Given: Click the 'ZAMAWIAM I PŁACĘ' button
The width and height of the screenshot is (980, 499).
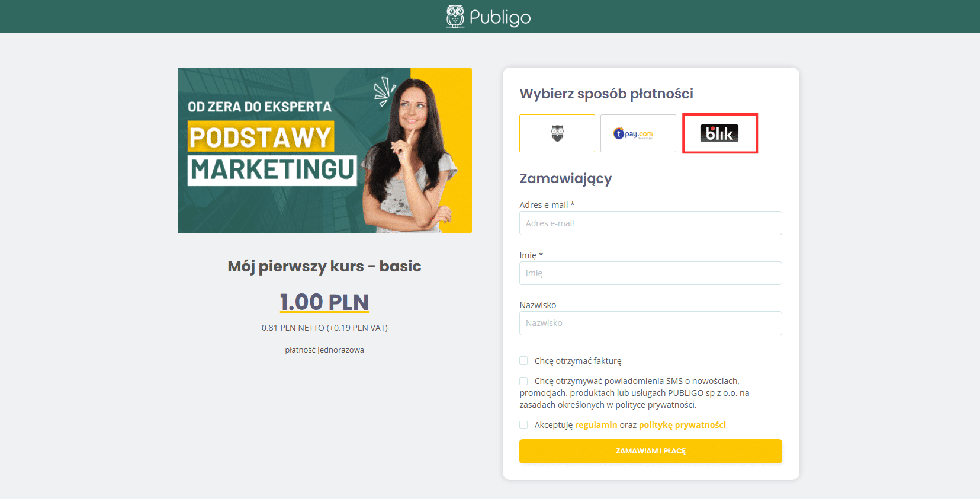Looking at the screenshot, I should [x=651, y=451].
